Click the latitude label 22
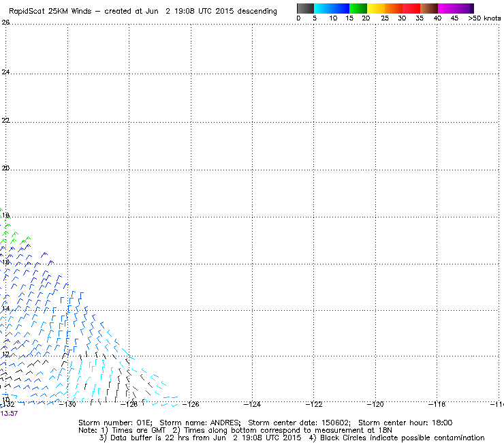This screenshot has width=504, height=443. point(5,121)
